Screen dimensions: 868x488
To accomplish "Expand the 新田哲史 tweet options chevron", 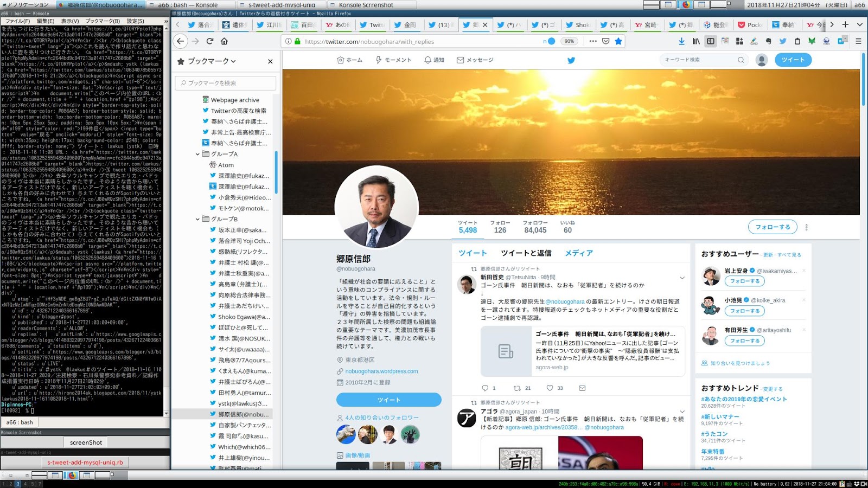I will [x=682, y=278].
